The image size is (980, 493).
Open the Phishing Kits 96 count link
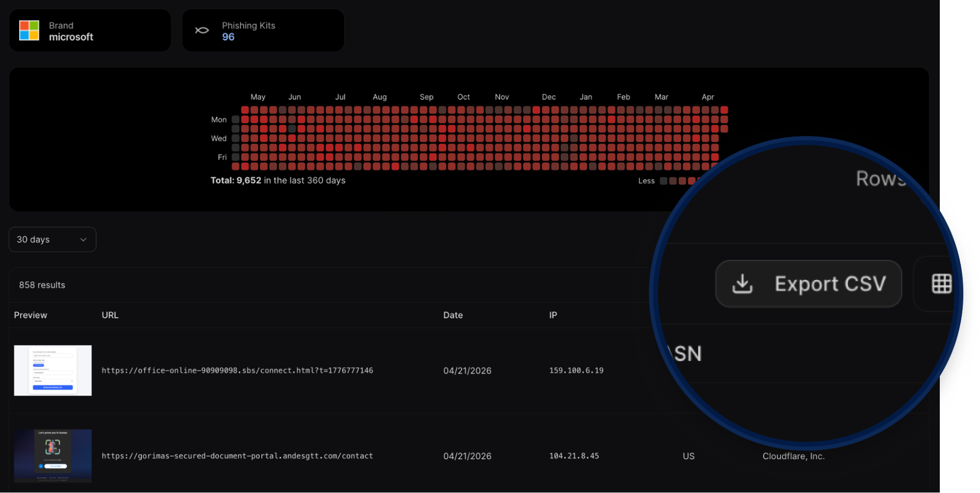pyautogui.click(x=228, y=37)
